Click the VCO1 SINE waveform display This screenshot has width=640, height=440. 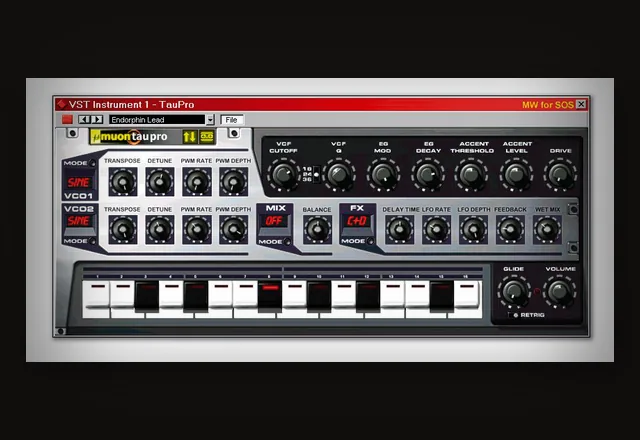tap(78, 182)
